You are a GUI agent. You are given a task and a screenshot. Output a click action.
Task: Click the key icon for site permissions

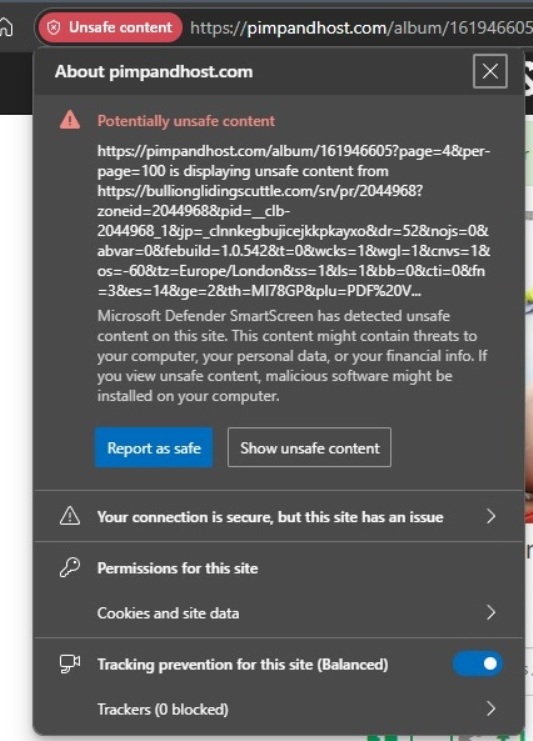70,567
